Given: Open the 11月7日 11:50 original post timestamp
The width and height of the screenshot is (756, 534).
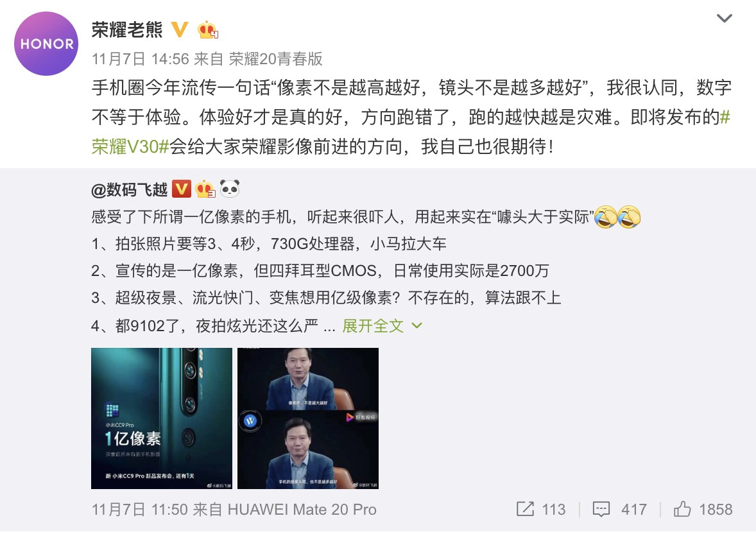Looking at the screenshot, I should click(139, 510).
